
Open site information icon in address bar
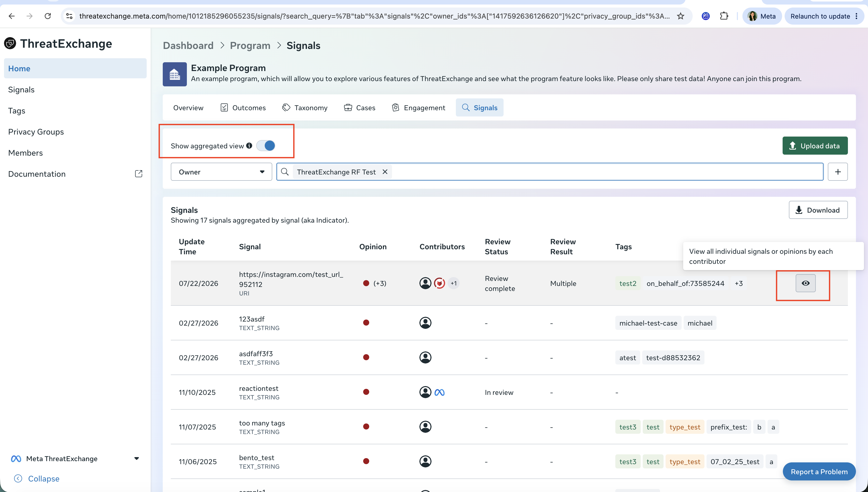tap(69, 16)
